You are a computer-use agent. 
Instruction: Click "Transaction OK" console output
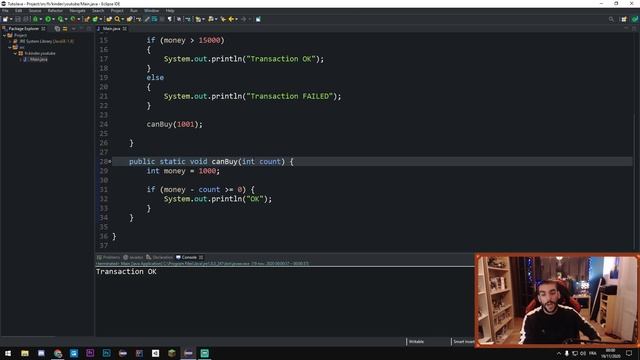126,272
